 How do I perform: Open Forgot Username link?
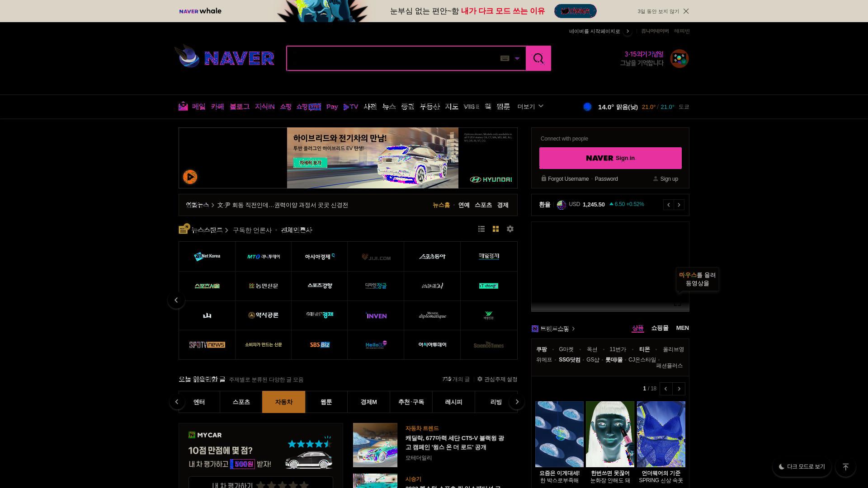[568, 179]
